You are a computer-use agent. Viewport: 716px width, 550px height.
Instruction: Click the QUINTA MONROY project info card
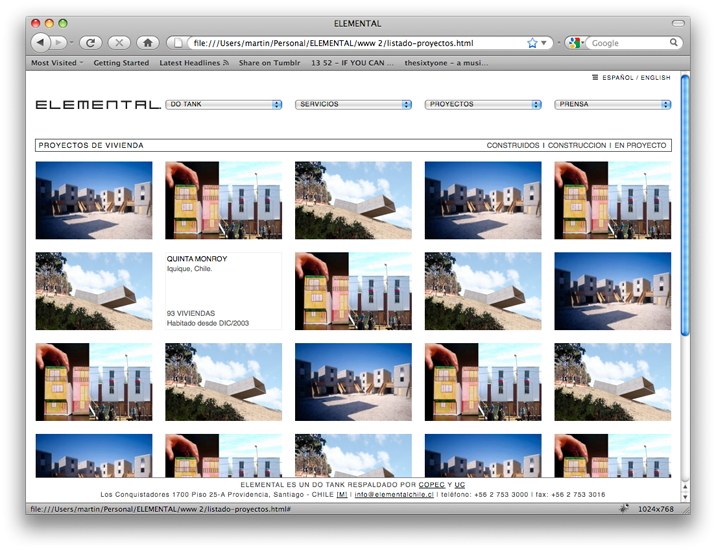point(224,291)
